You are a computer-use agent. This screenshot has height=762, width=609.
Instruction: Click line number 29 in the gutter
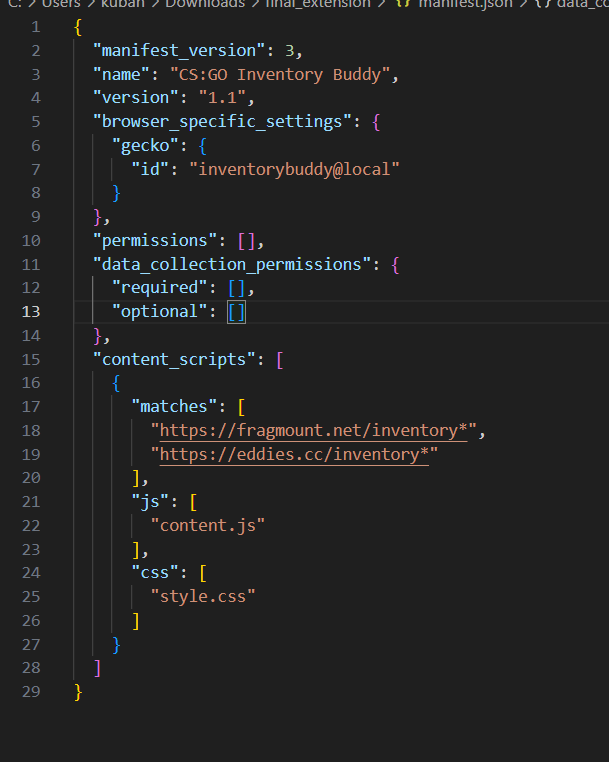(x=31, y=692)
